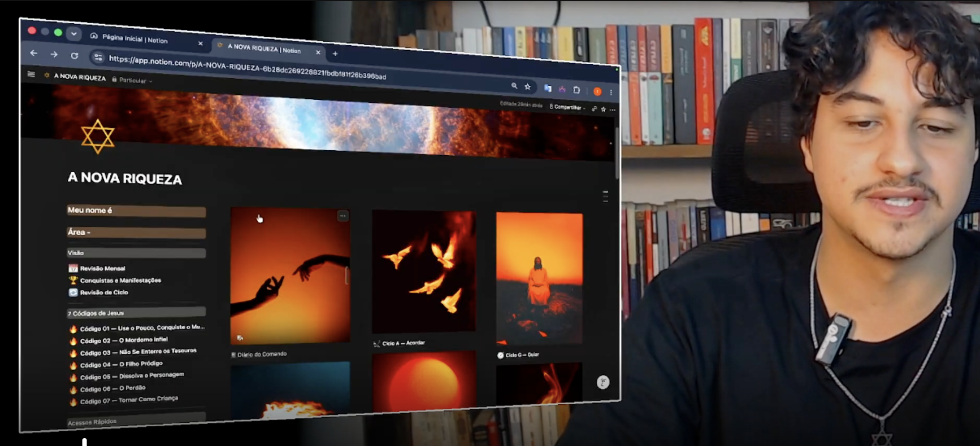Open Conquistas e Manifestações link

click(115, 280)
